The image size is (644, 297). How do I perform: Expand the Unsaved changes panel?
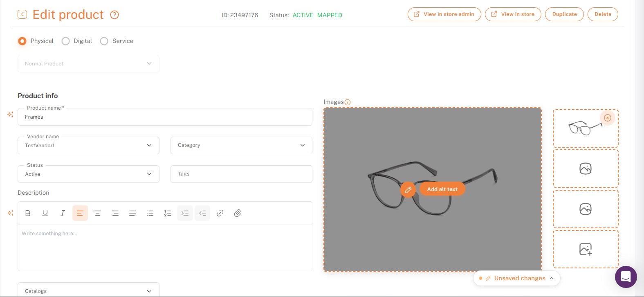[x=517, y=278]
